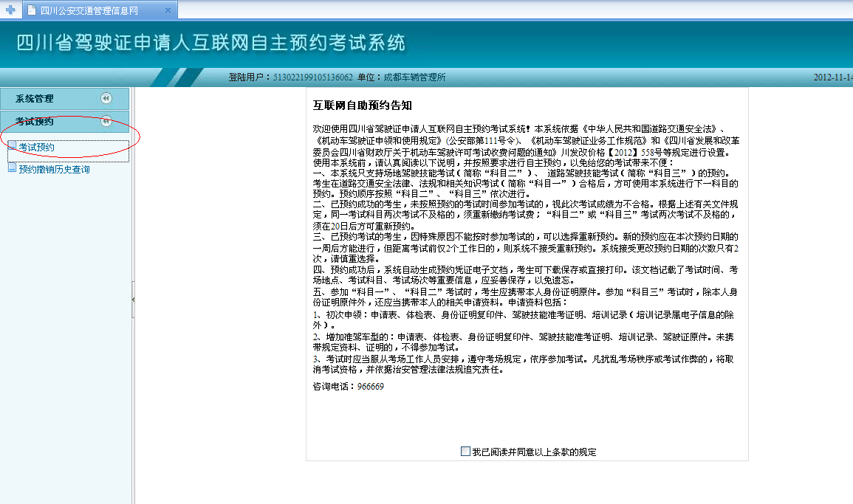The width and height of the screenshot is (853, 504).
Task: Open the 系统管理 menu header
Action: (x=65, y=99)
